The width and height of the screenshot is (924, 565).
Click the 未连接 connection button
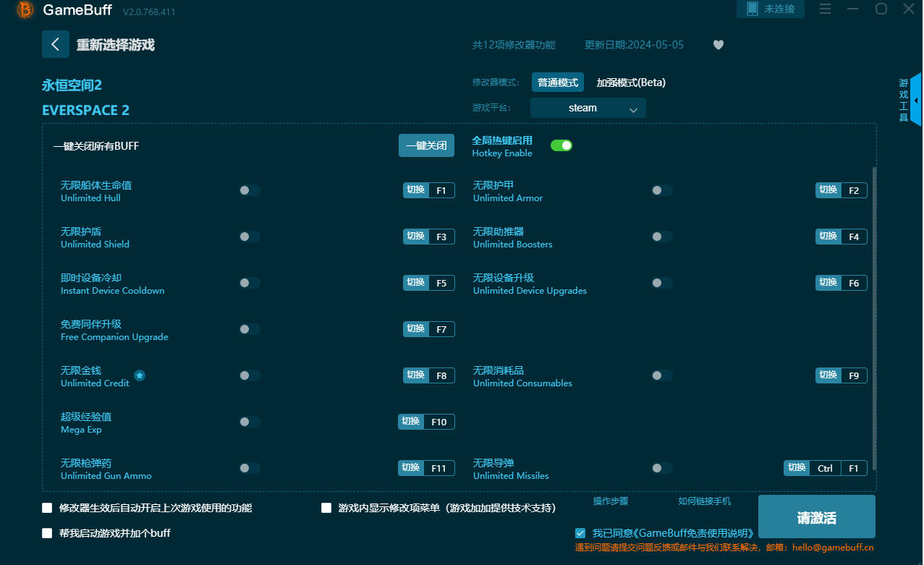[x=771, y=9]
